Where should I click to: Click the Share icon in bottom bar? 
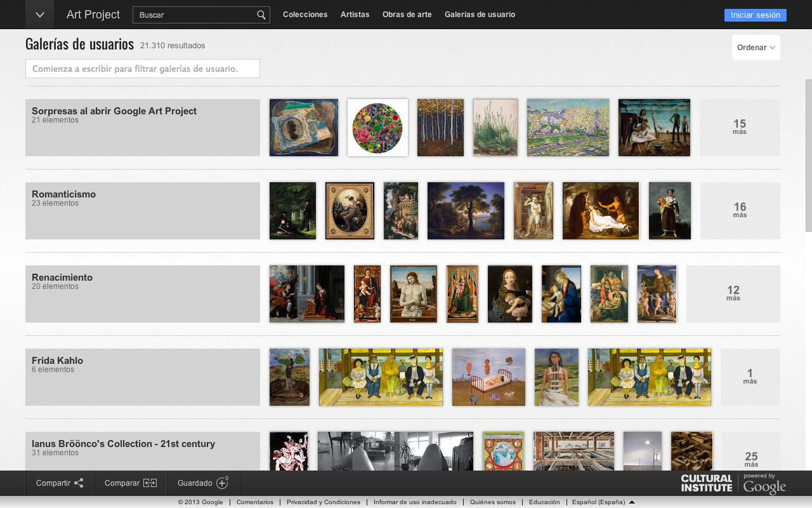click(79, 483)
